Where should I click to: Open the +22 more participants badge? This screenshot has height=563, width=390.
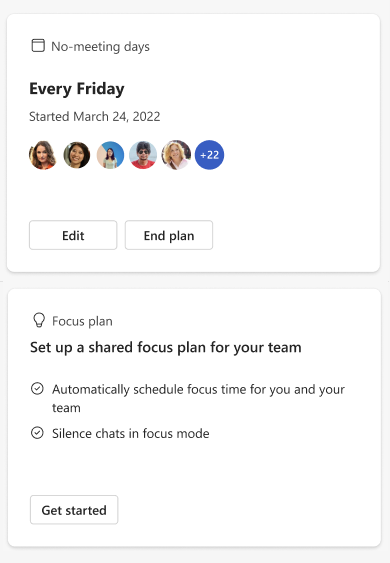209,155
